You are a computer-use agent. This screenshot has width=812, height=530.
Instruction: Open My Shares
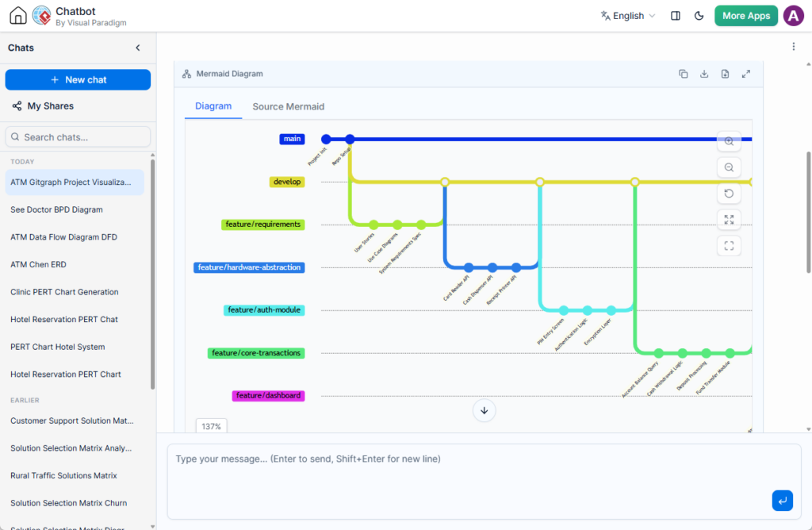tap(43, 106)
